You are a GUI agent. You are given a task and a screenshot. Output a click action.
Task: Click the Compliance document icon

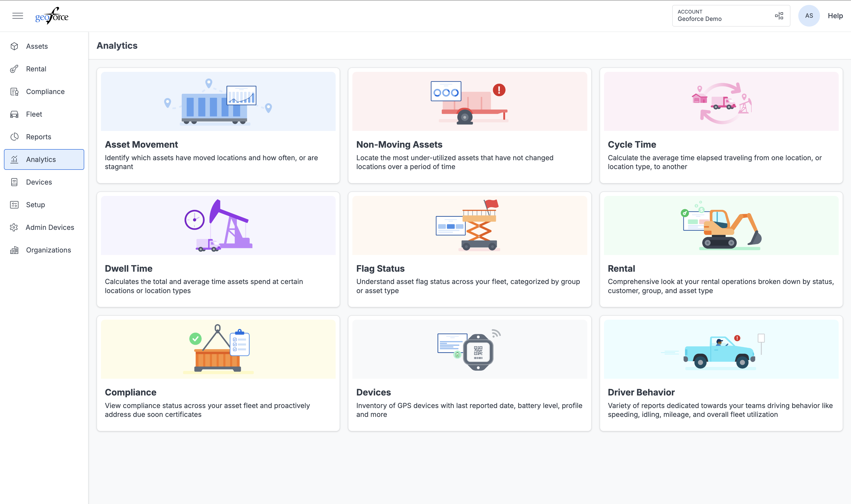[x=14, y=92]
